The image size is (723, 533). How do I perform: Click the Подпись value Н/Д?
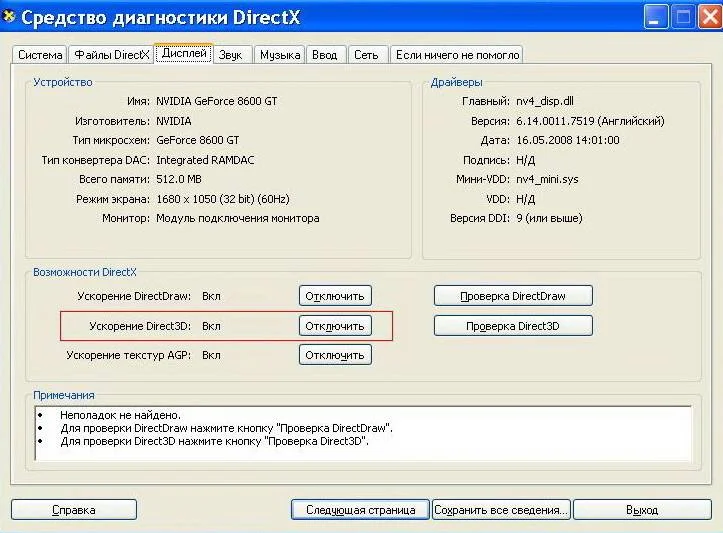coord(526,160)
